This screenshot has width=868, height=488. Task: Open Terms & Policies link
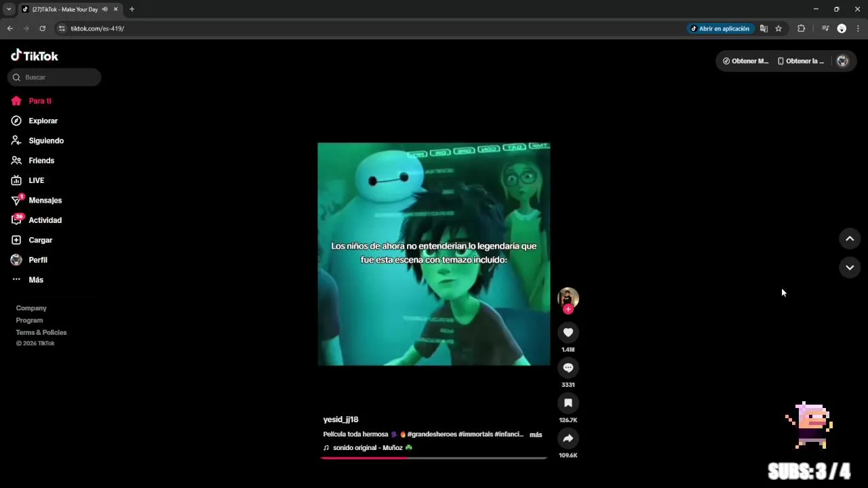pyautogui.click(x=41, y=333)
